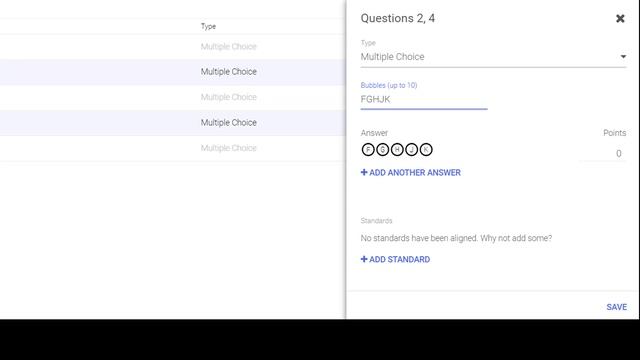Click the Type column header
This screenshot has height=360, width=640.
(208, 27)
